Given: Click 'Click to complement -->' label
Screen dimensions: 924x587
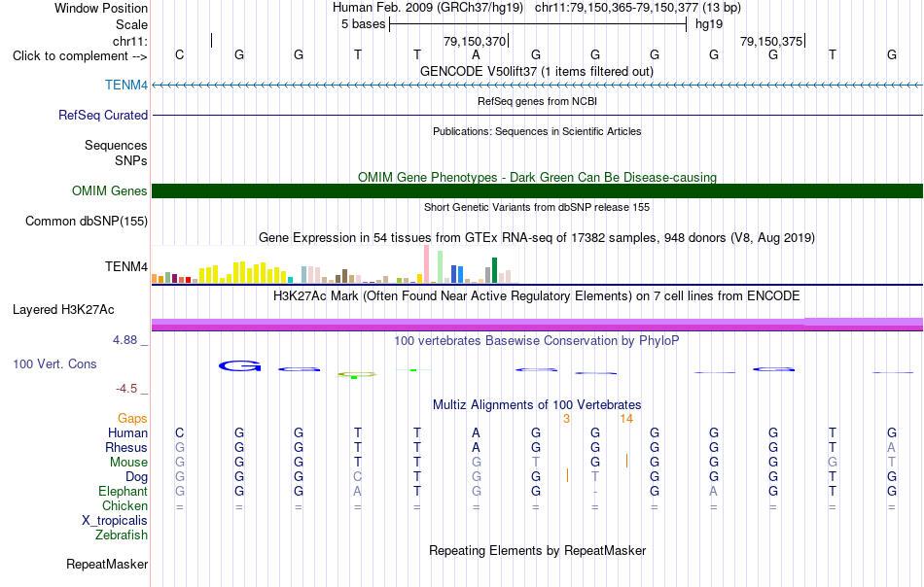Looking at the screenshot, I should pyautogui.click(x=80, y=56).
